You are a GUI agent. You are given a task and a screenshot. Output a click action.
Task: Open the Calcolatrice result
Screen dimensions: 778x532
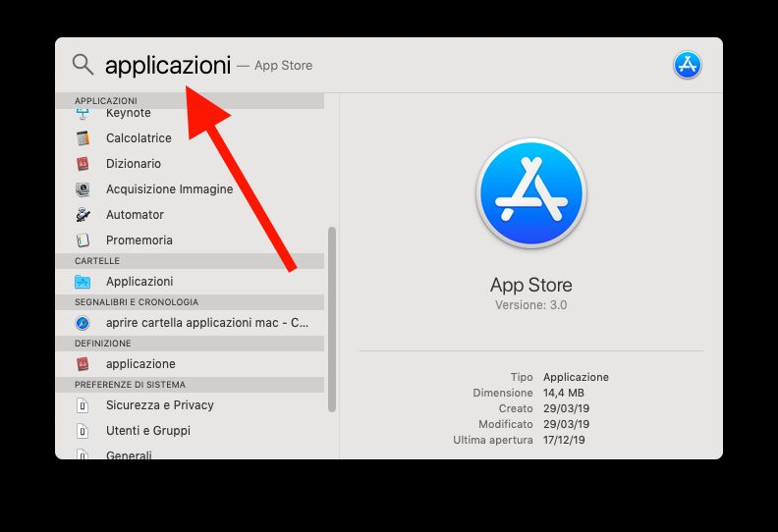pos(190,137)
